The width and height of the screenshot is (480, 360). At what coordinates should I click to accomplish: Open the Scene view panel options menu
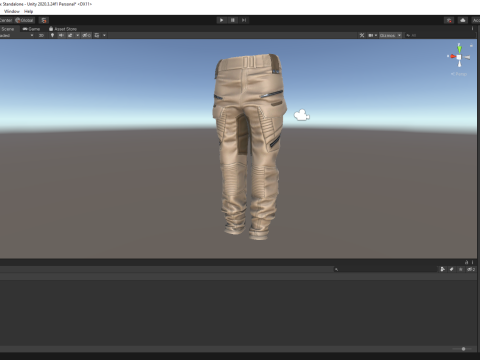point(472,29)
